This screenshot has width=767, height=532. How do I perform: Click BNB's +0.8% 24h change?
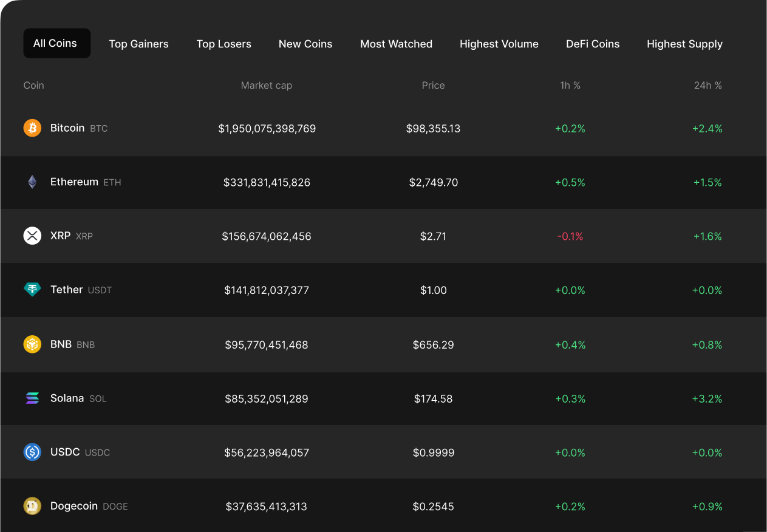coord(707,345)
